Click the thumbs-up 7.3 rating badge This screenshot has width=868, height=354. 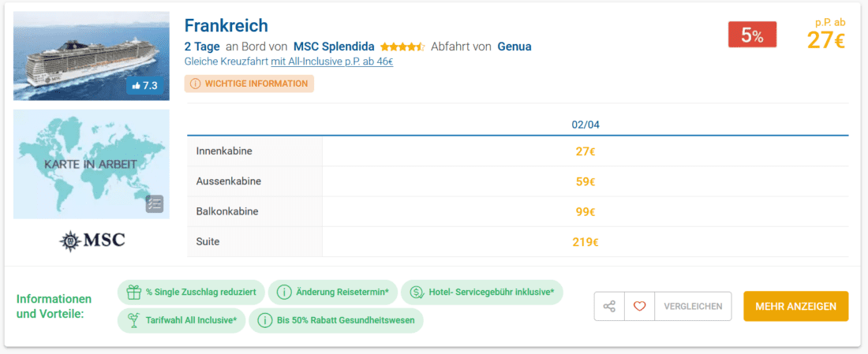click(145, 86)
